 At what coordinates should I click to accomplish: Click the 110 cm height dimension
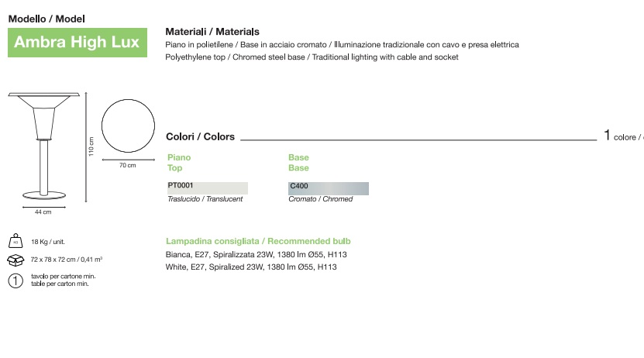coord(91,146)
